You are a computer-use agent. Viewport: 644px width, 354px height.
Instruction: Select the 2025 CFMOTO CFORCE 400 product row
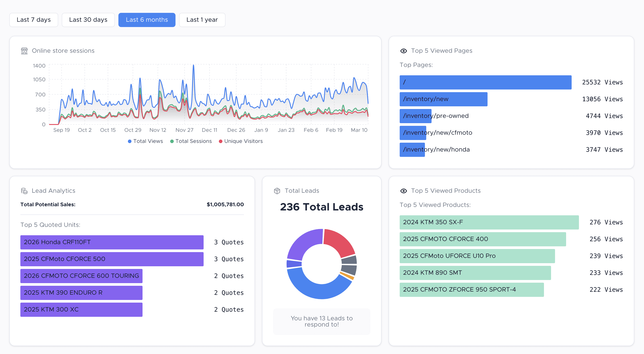click(x=482, y=239)
